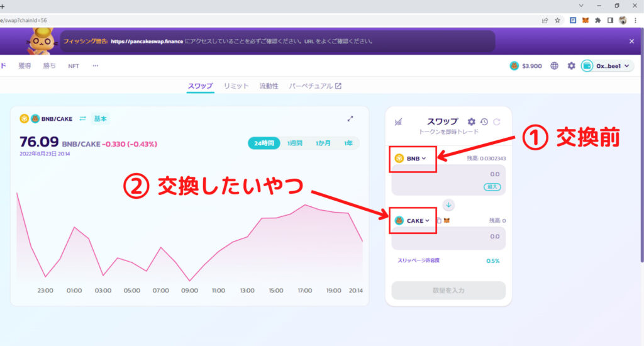Hide the price chart via chart toggle icon
644x346 pixels.
tap(398, 121)
